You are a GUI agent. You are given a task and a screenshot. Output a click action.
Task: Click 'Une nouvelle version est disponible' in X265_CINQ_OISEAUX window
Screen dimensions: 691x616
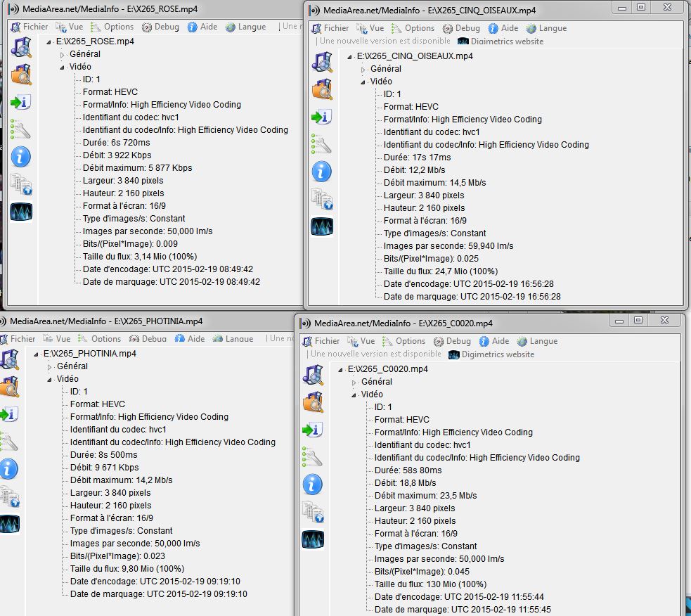pyautogui.click(x=385, y=41)
